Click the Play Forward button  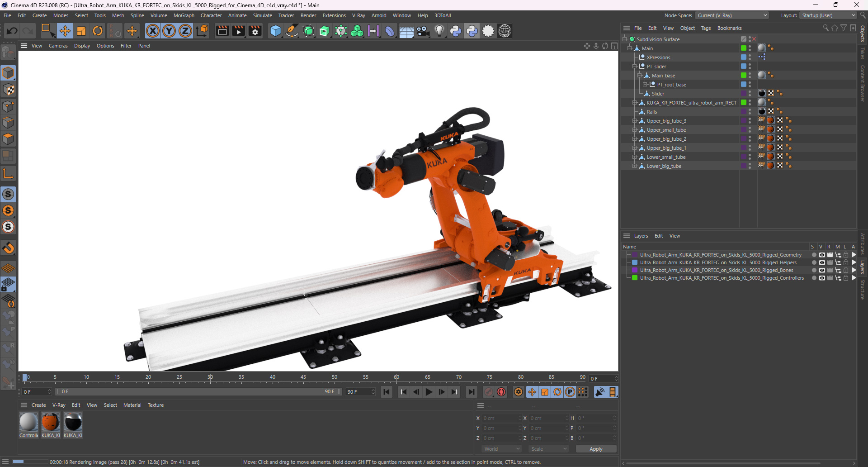(x=429, y=392)
